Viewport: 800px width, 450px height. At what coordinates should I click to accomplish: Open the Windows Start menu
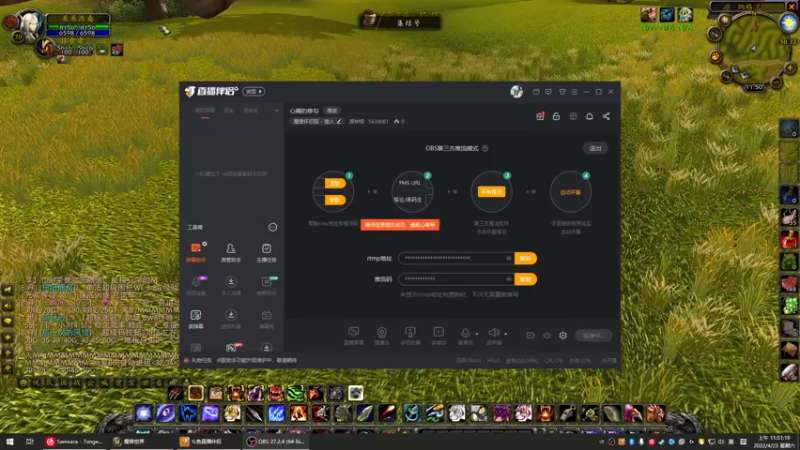pyautogui.click(x=9, y=442)
